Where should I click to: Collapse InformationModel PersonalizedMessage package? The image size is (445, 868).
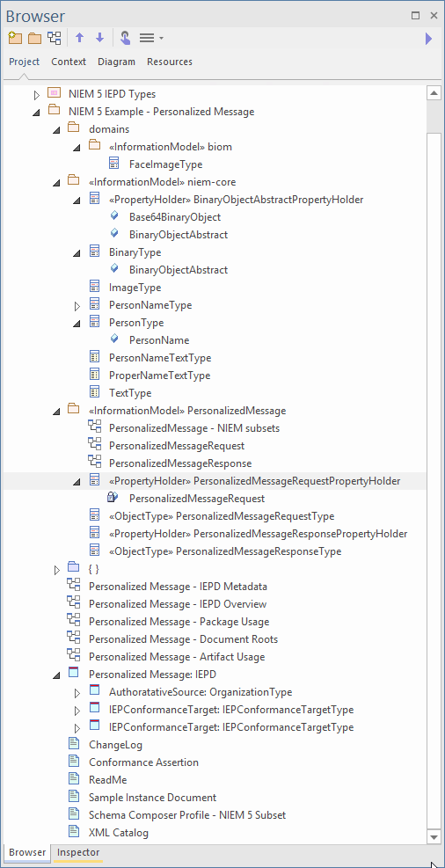coord(57,412)
